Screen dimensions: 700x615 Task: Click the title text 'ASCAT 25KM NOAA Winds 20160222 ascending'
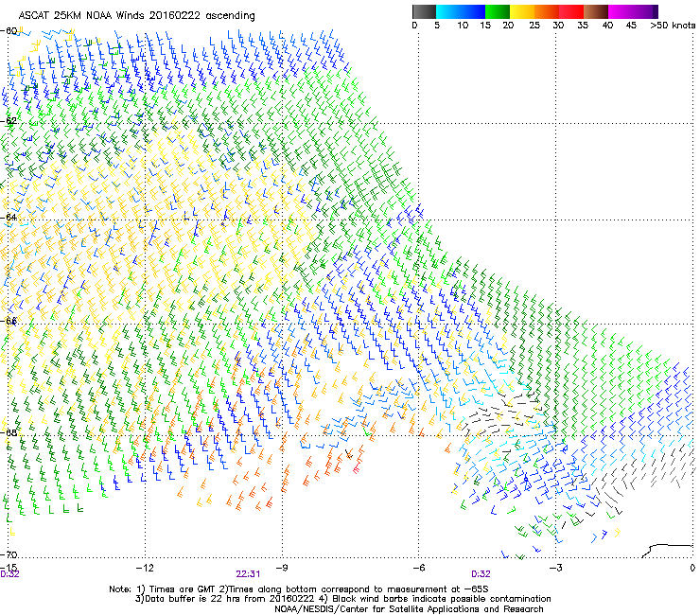136,16
